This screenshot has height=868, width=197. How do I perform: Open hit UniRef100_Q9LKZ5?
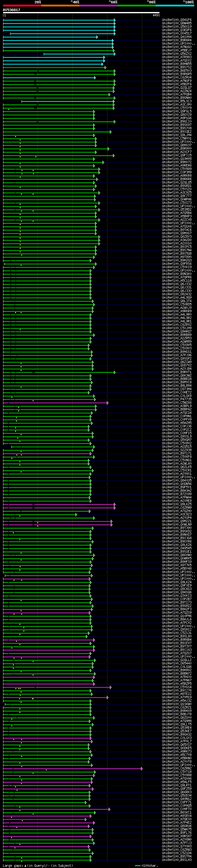[x=177, y=504]
